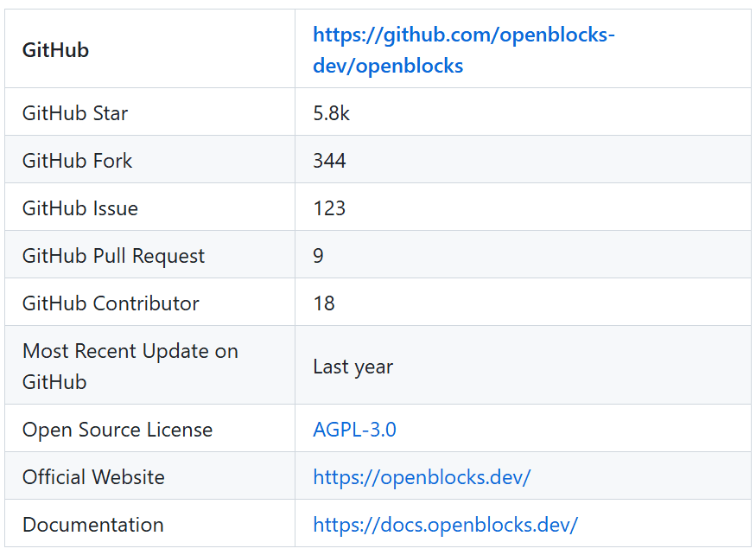Screen dimensions: 756x555
Task: Select the 5.8k star count value
Action: [x=331, y=113]
